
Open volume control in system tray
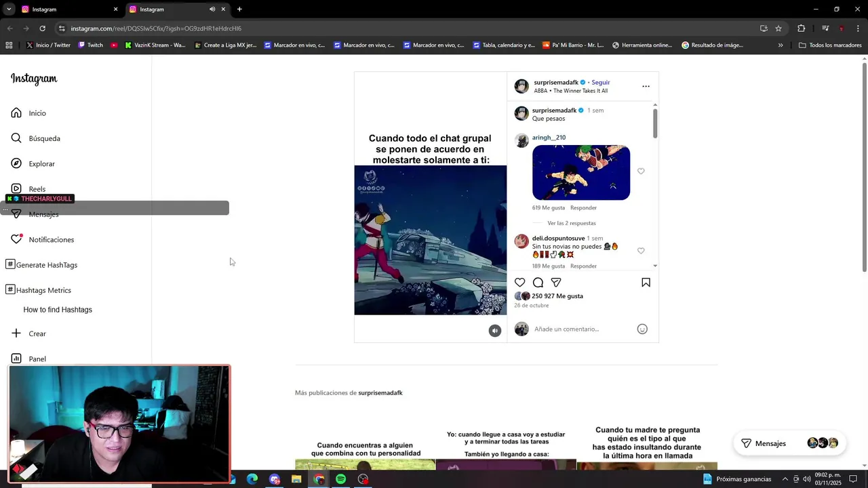(x=806, y=479)
